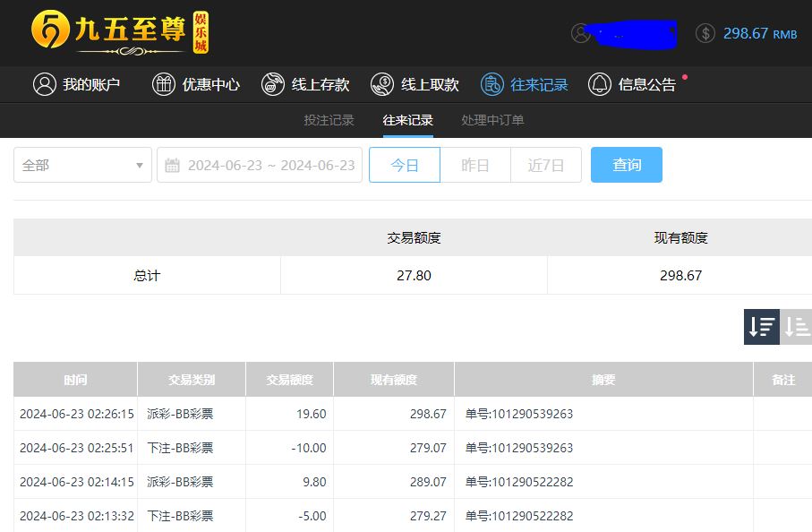
Task: Click the dollar balance icon
Action: coord(705,33)
